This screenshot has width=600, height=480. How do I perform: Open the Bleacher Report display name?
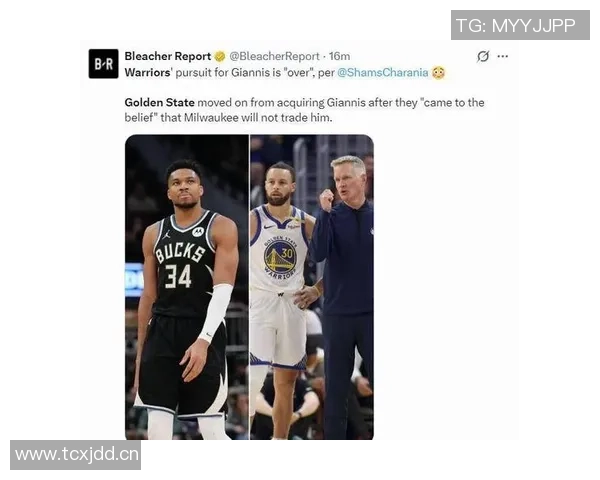tap(168, 56)
